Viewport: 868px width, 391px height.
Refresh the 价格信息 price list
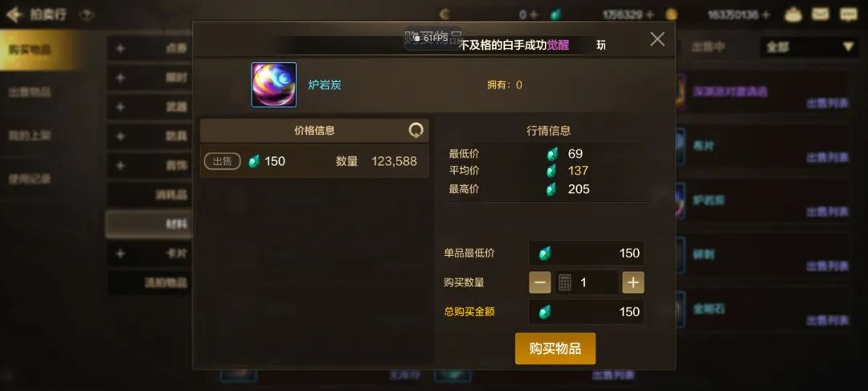416,130
